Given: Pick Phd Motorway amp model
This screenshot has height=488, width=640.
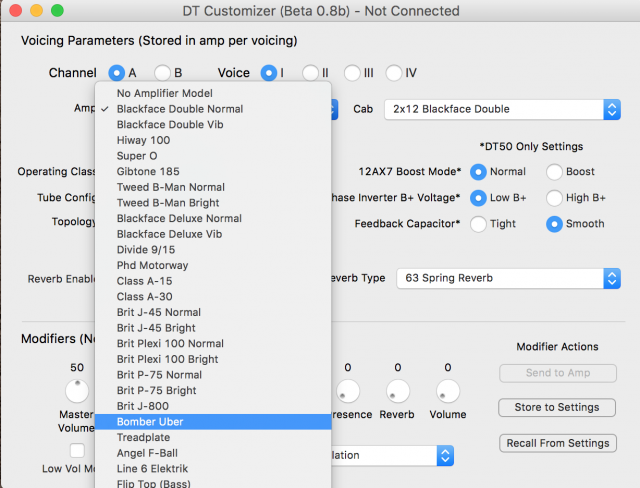Looking at the screenshot, I should tap(213, 265).
